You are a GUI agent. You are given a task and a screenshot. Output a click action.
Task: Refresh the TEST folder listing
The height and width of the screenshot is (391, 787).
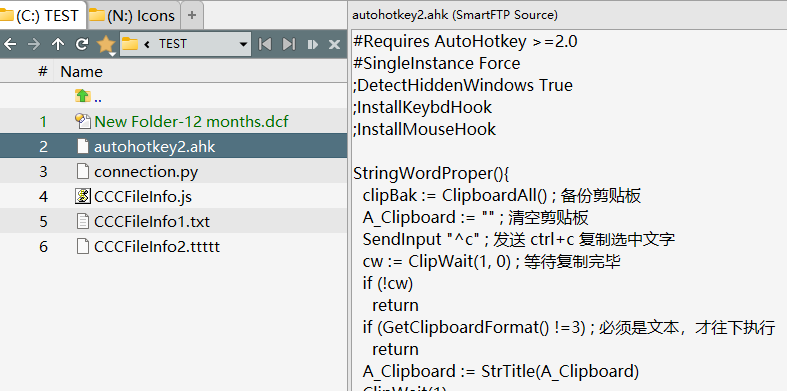(82, 44)
